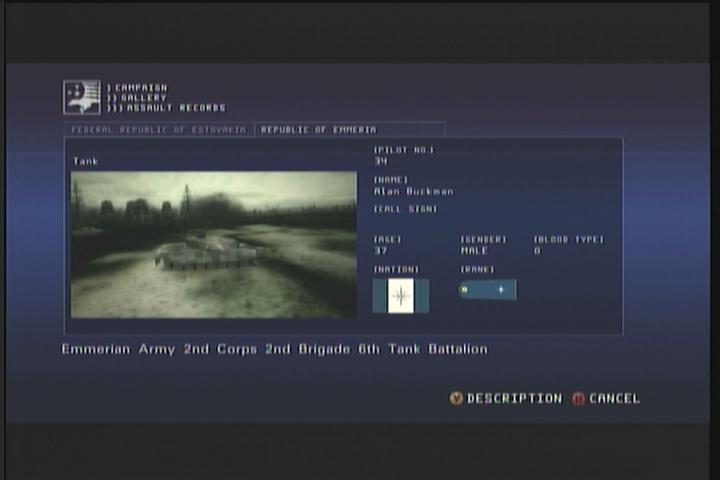Click the [CALL SIGN] field label
Screen dimensions: 720x480
[405, 209]
